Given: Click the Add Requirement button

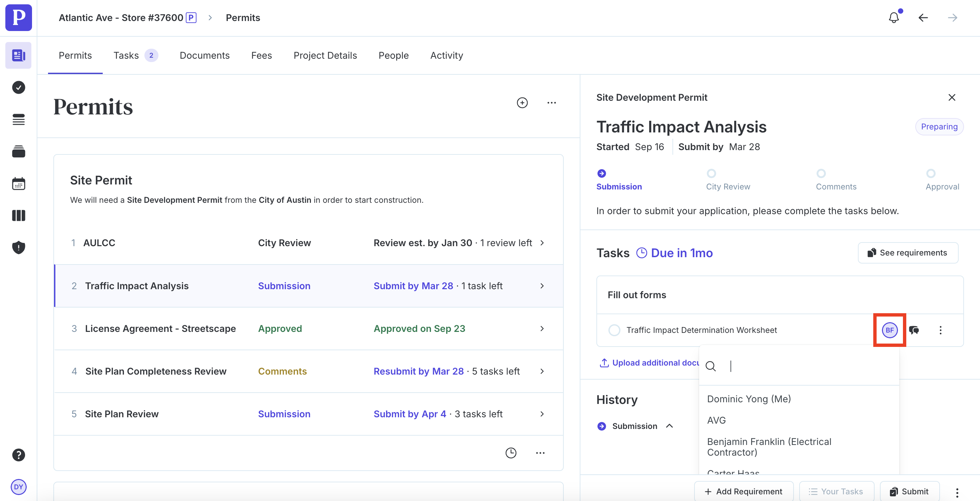Looking at the screenshot, I should pos(744,491).
